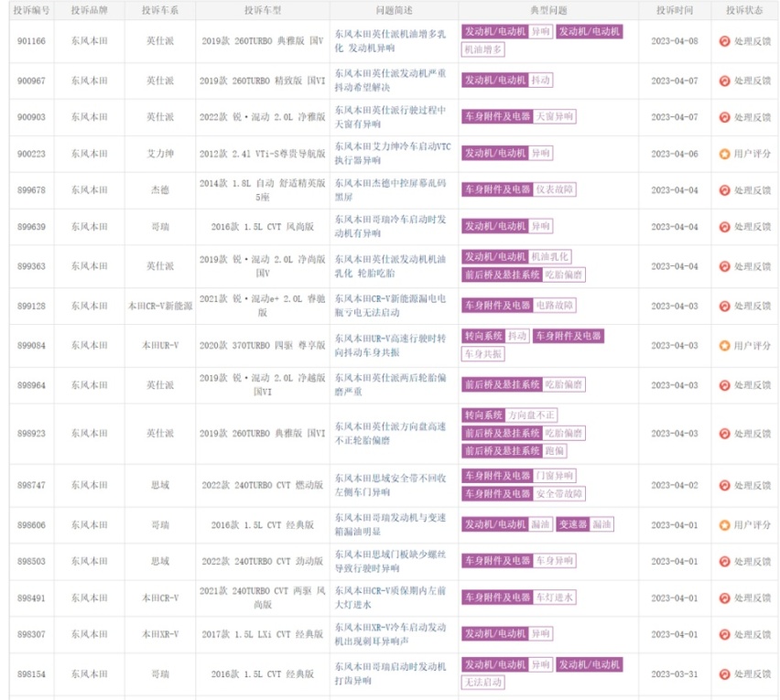This screenshot has width=780, height=700.
Task: Click the 投诉车系 column header
Action: pyautogui.click(x=160, y=10)
